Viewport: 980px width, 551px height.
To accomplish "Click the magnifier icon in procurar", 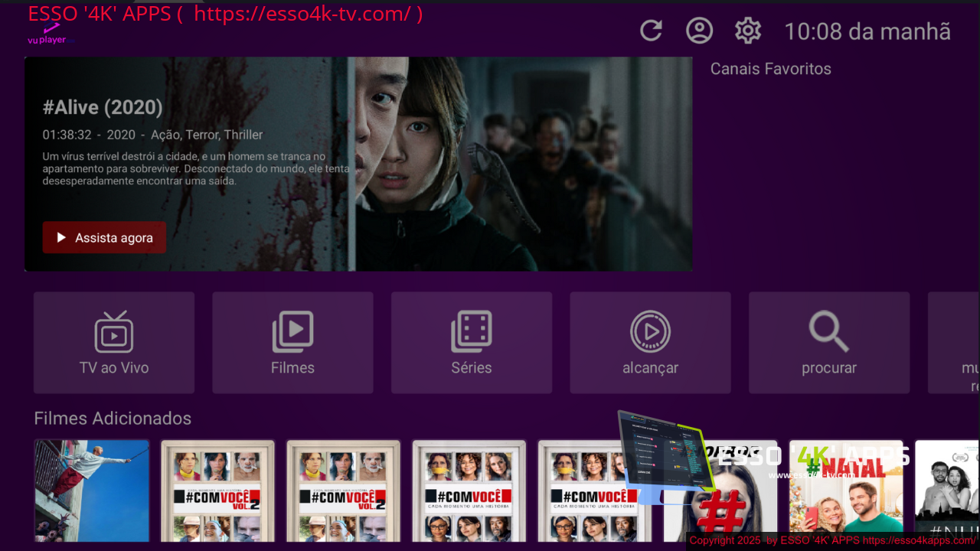I will coord(829,332).
